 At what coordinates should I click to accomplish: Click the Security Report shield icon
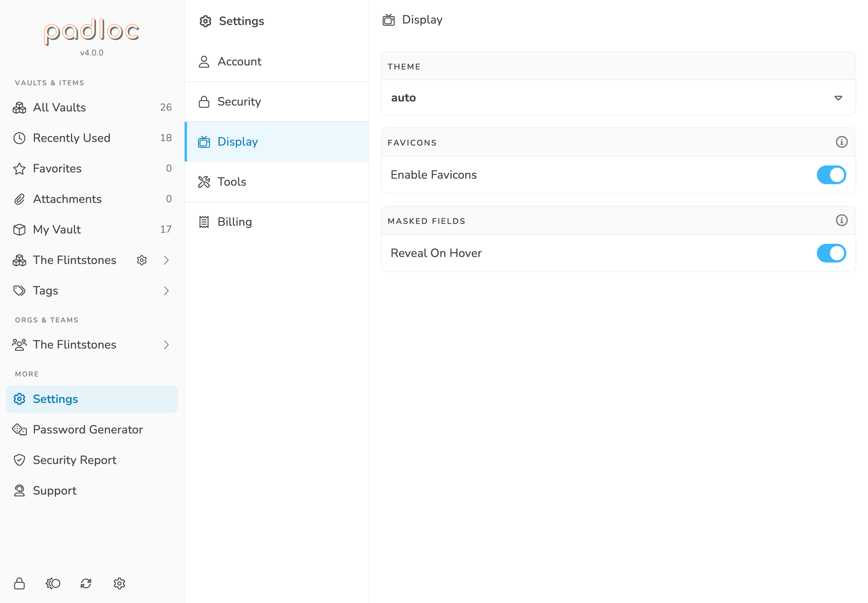click(x=19, y=460)
